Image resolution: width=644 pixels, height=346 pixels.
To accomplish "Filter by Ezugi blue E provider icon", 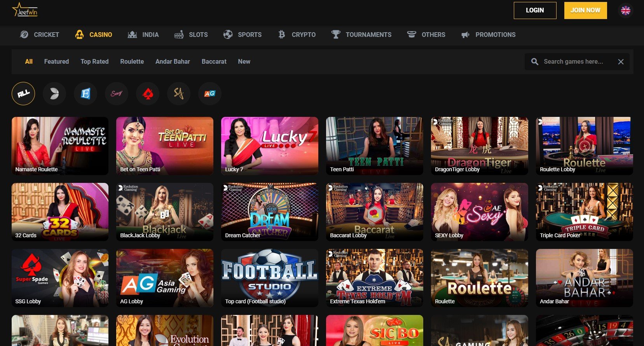I will point(86,94).
